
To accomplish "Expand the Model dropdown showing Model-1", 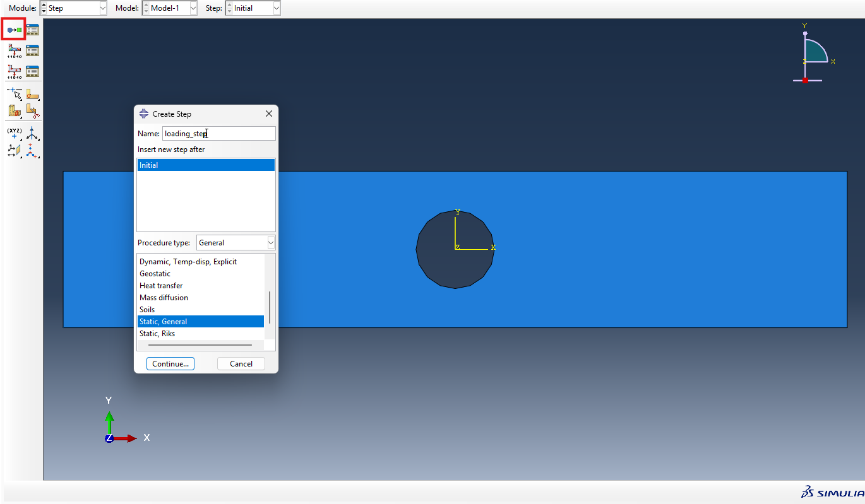I will [x=169, y=8].
